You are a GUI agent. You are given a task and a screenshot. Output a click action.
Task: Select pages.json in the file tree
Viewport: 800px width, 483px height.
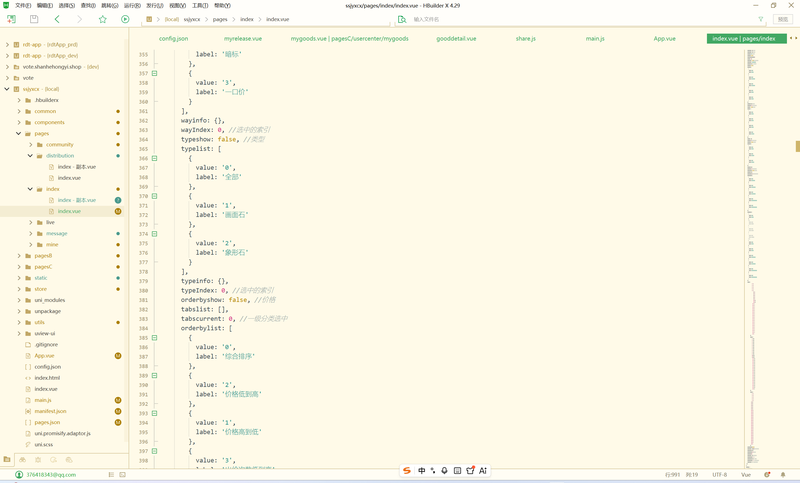47,422
